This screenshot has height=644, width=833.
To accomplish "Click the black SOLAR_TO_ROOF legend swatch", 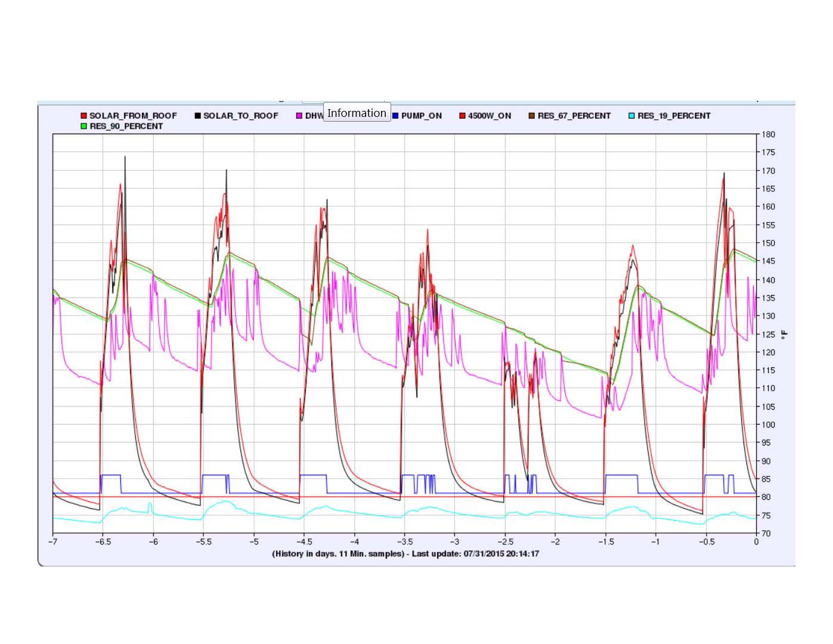I will click(x=197, y=116).
